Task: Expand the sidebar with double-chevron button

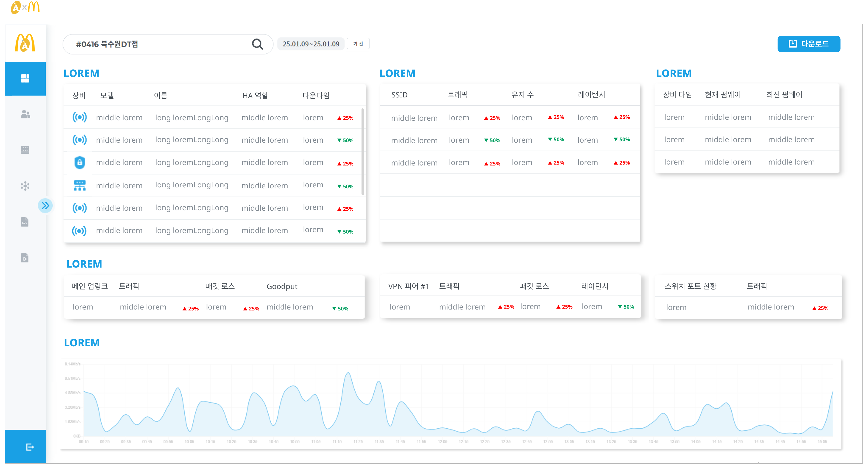Action: click(x=45, y=206)
